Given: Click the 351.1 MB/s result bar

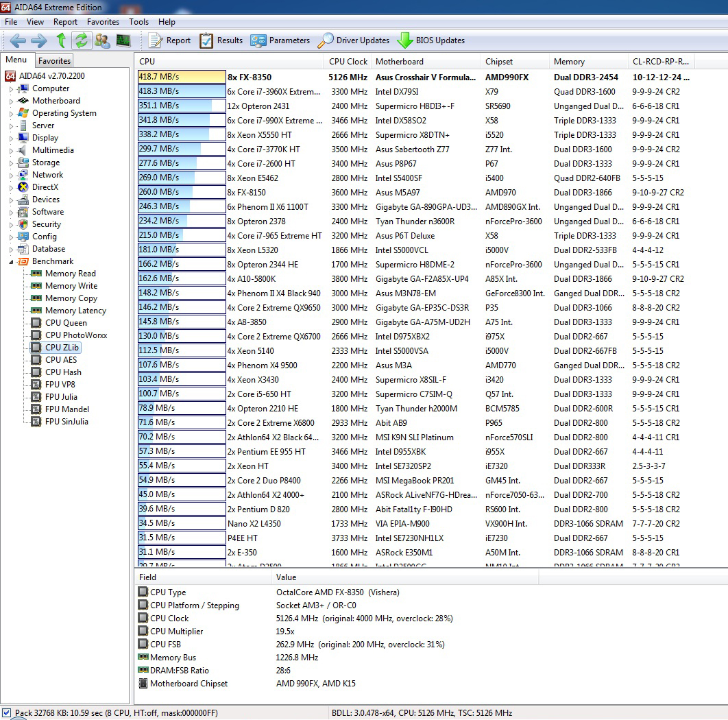Looking at the screenshot, I should [x=182, y=106].
